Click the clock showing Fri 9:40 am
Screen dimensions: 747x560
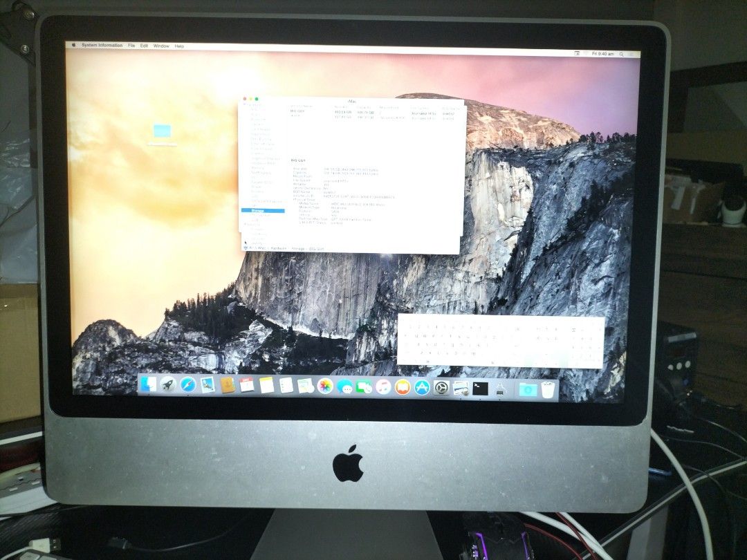602,54
